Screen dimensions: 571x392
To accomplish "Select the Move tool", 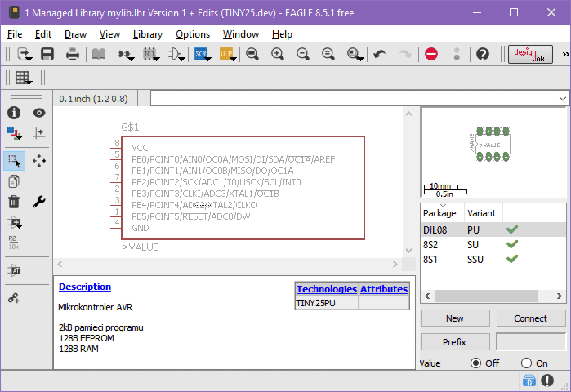I will click(39, 161).
